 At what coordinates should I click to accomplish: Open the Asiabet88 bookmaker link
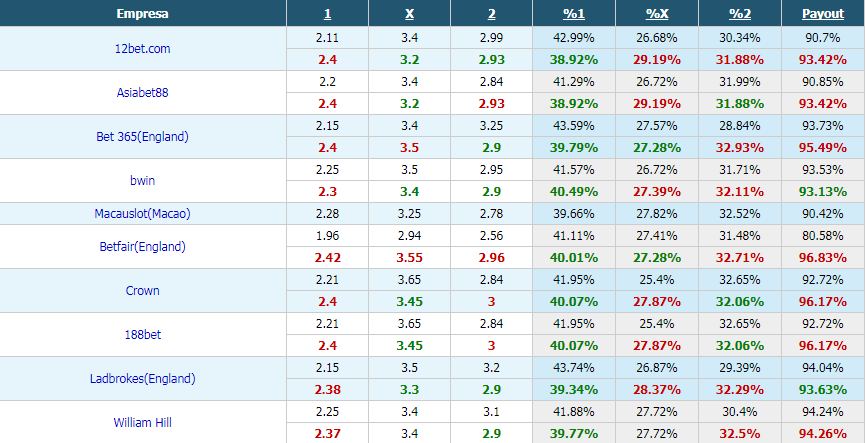point(142,93)
